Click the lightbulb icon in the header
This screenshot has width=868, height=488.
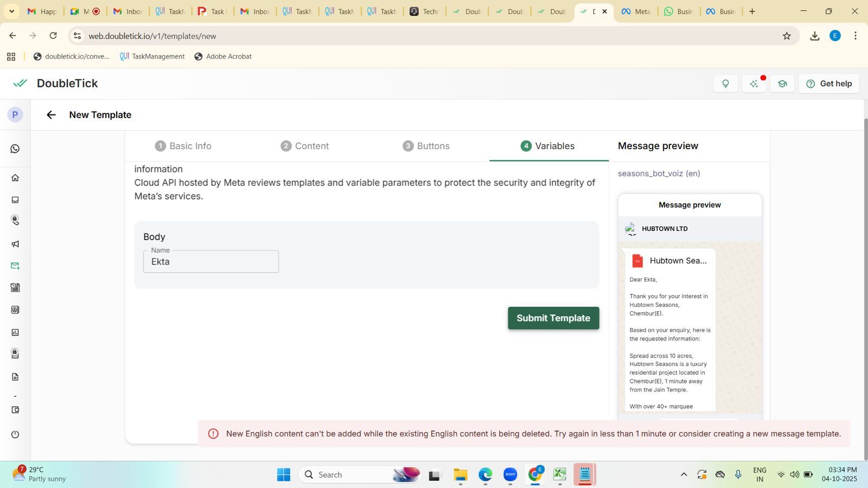click(x=725, y=84)
